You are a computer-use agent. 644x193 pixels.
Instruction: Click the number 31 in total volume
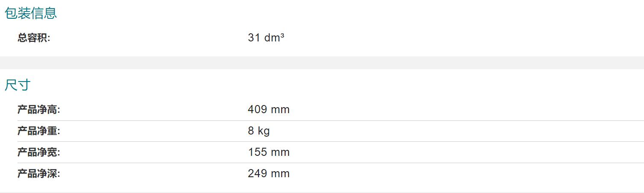click(254, 38)
